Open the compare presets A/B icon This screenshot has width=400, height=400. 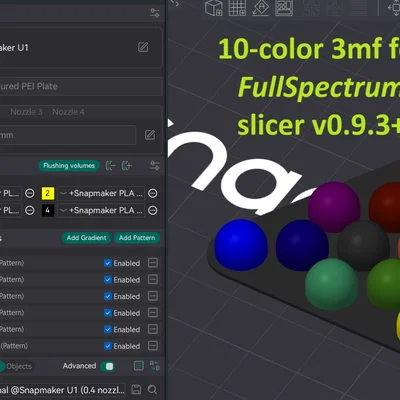pyautogui.click(x=155, y=366)
